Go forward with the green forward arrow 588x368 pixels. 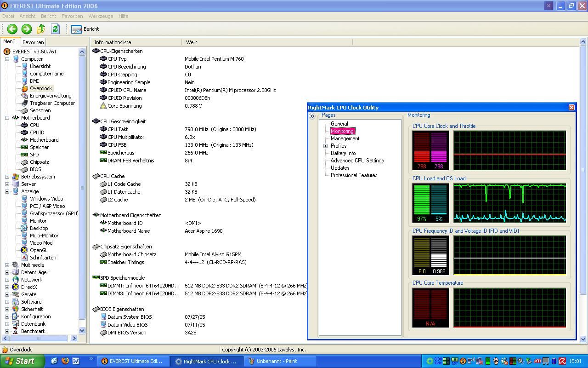27,29
